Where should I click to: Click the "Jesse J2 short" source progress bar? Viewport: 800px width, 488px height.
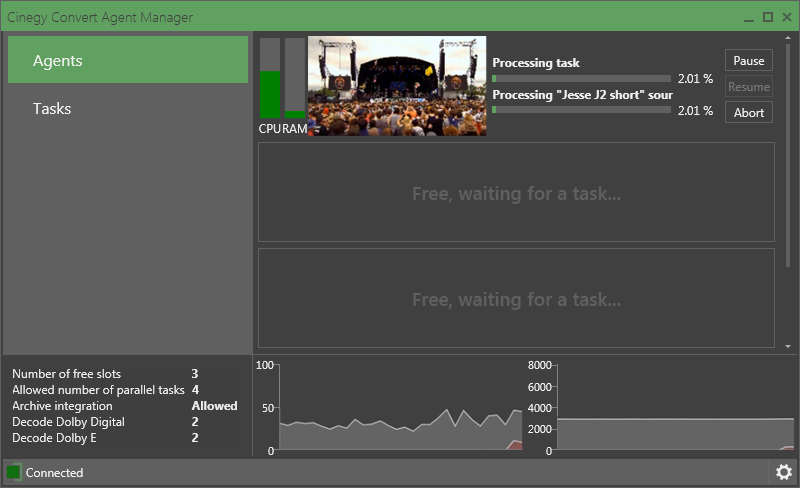tap(581, 110)
